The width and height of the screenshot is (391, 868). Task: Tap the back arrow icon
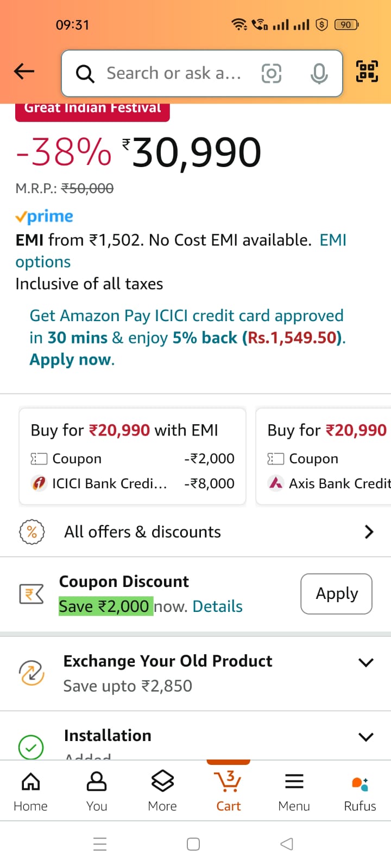tap(24, 71)
